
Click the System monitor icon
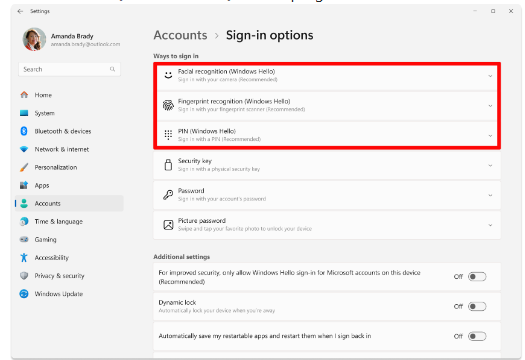(24, 113)
